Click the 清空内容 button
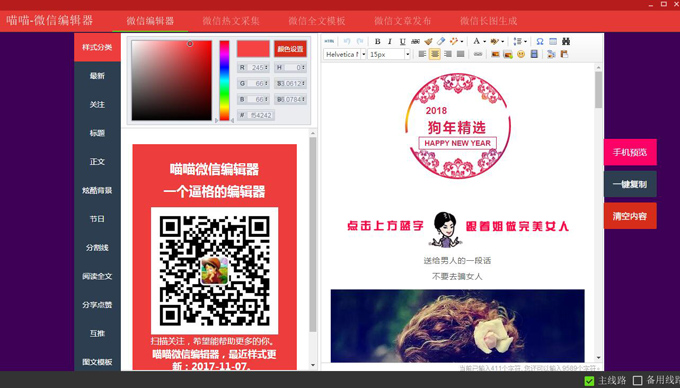 630,216
